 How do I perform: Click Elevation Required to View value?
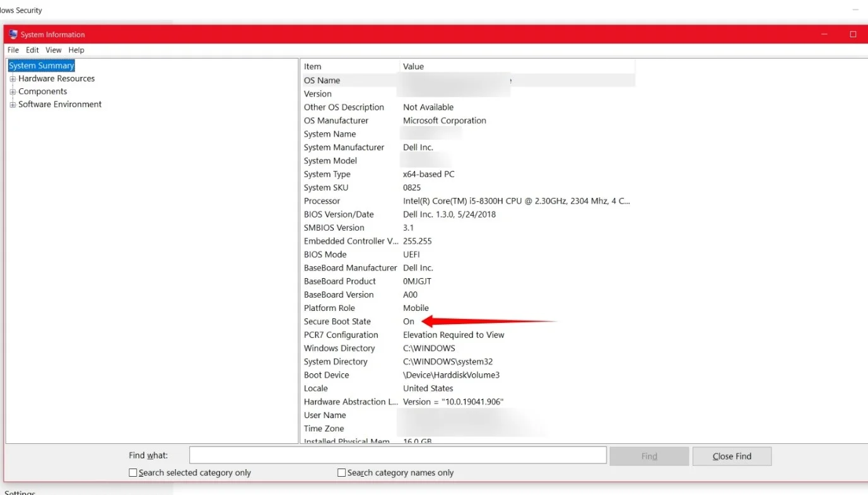(454, 335)
